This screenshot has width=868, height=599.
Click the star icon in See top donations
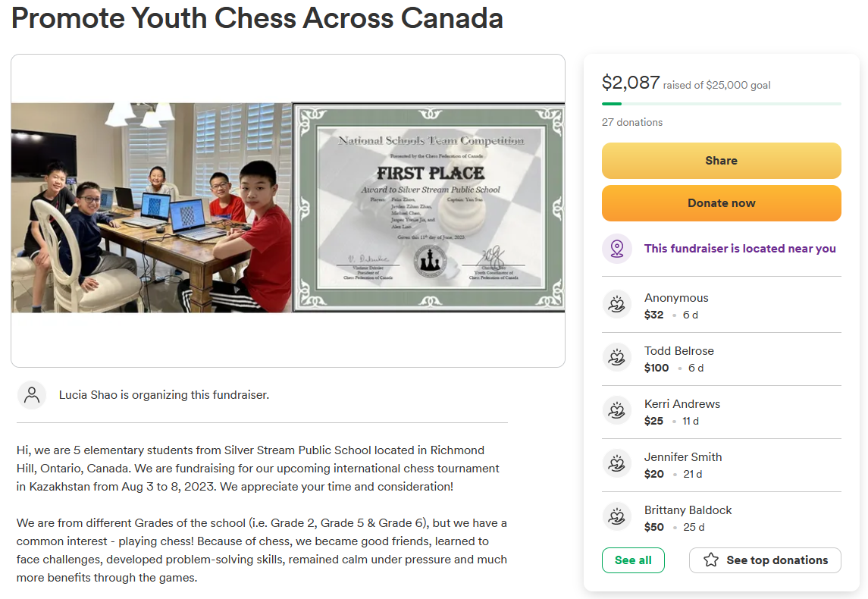coord(711,560)
